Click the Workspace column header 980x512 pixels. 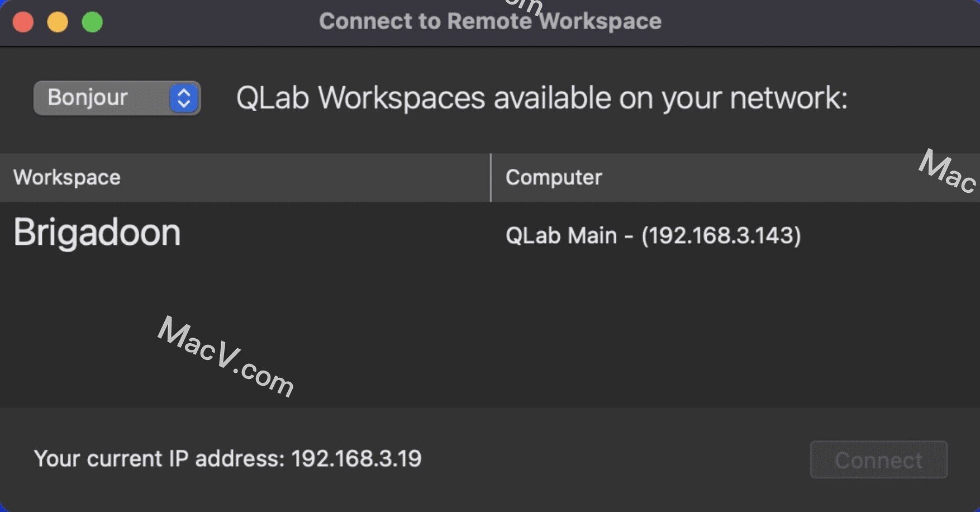tap(66, 177)
